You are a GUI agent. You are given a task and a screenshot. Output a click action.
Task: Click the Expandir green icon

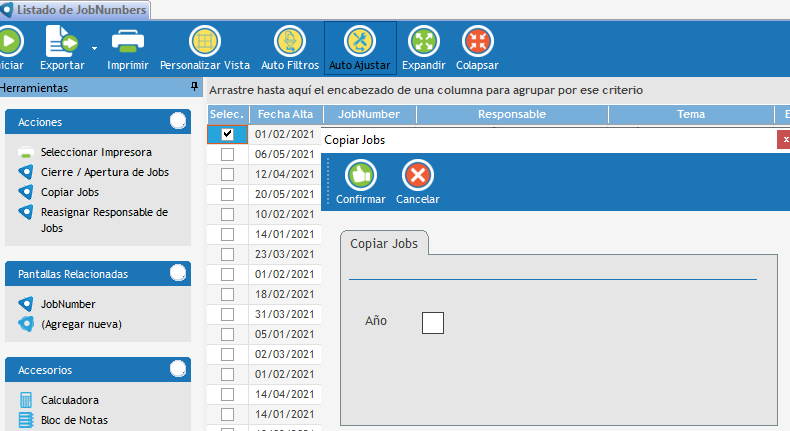(x=423, y=42)
